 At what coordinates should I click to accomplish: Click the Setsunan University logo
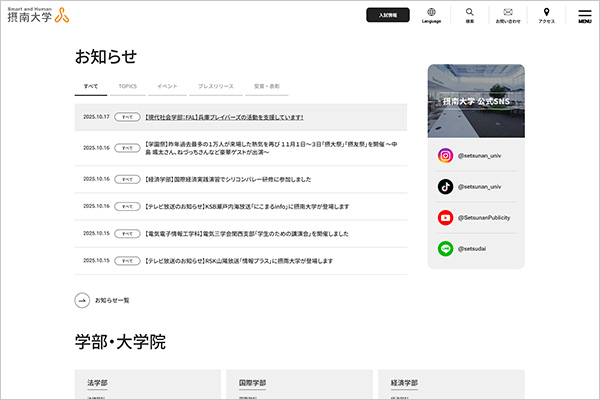tap(38, 14)
